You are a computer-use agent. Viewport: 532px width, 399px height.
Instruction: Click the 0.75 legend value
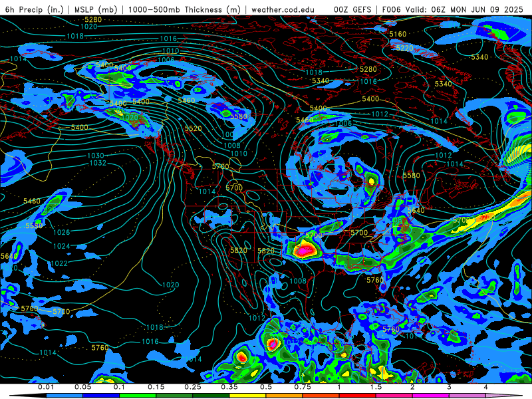coord(303,387)
